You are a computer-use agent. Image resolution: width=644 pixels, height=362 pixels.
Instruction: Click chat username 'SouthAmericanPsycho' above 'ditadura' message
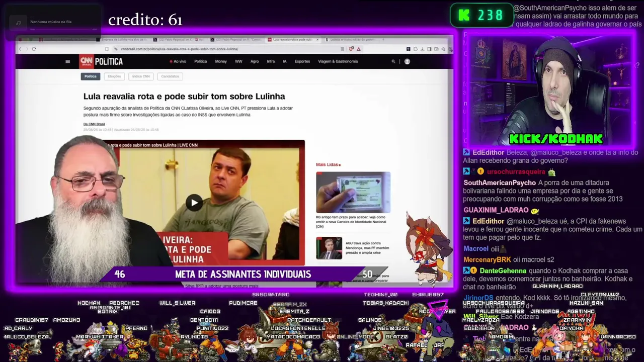(x=500, y=183)
